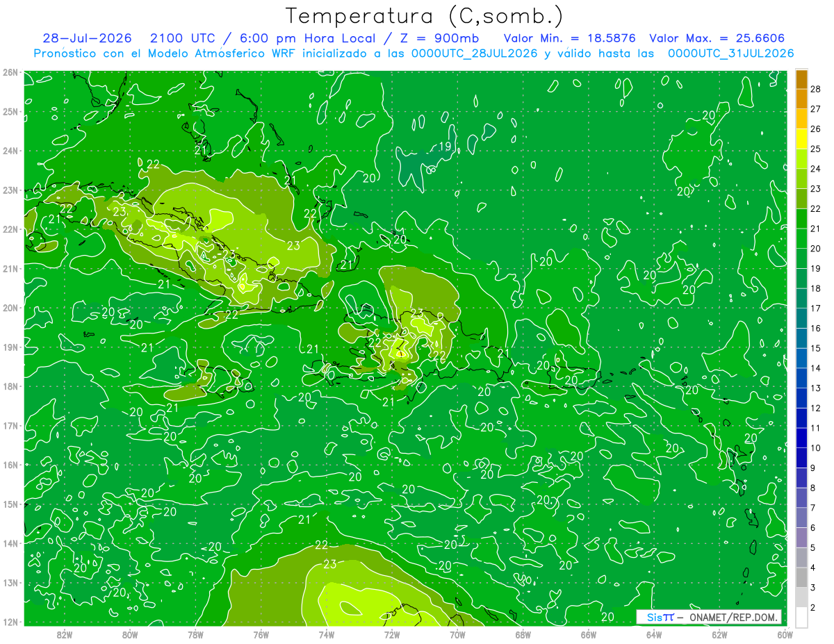Click the '19' value on the color scale
The image size is (834, 644).
(x=816, y=268)
